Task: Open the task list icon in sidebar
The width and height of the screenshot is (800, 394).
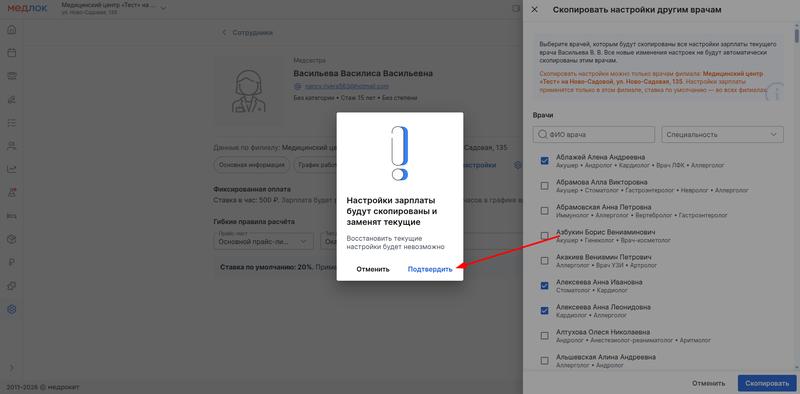Action: point(11,123)
